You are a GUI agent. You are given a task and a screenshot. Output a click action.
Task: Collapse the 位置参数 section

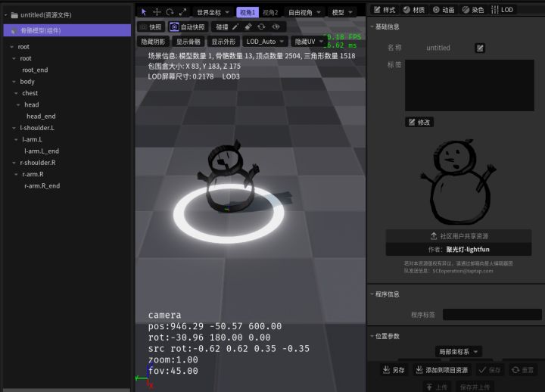[372, 336]
